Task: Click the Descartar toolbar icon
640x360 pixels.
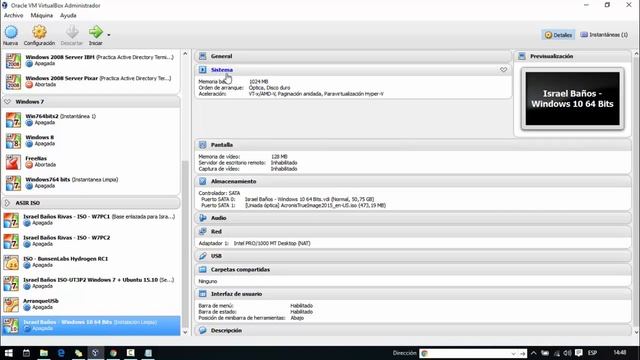Action: click(72, 32)
